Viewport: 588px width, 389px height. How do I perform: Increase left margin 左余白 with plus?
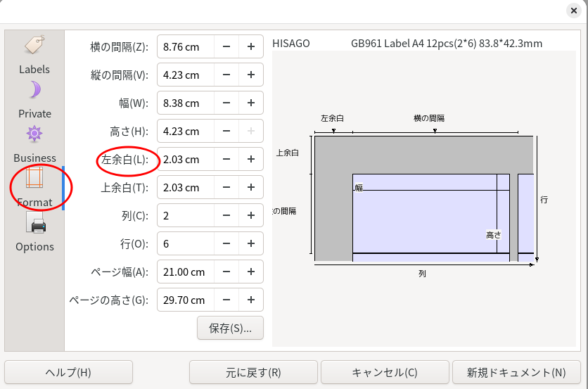coord(251,159)
